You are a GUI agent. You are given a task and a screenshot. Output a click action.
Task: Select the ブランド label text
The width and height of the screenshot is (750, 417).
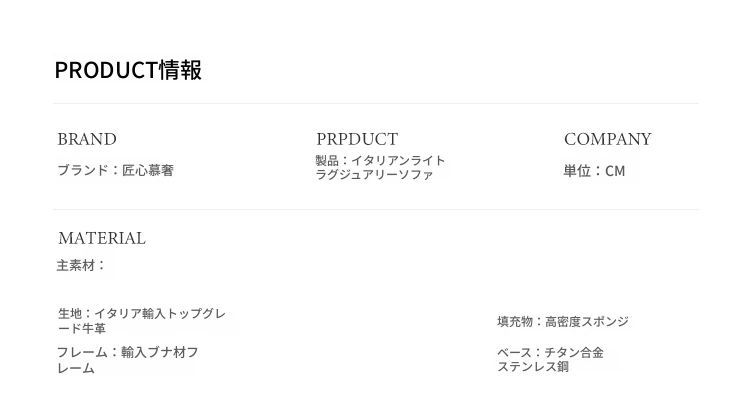point(81,171)
